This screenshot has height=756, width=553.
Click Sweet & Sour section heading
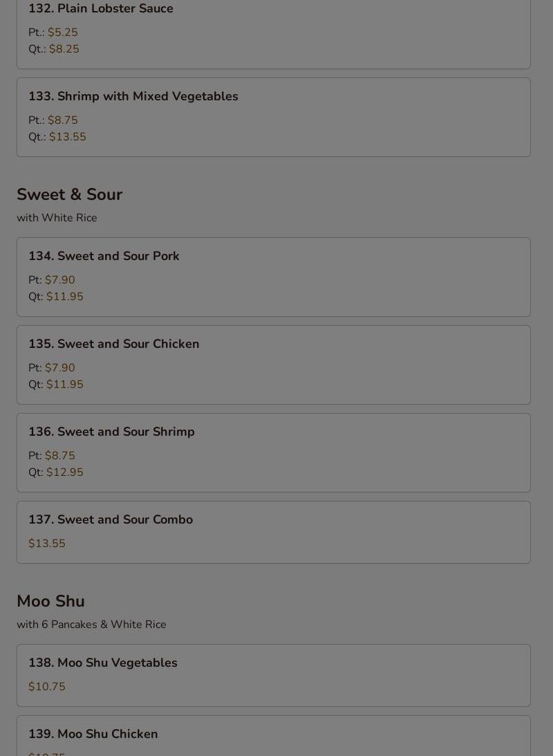tap(69, 194)
